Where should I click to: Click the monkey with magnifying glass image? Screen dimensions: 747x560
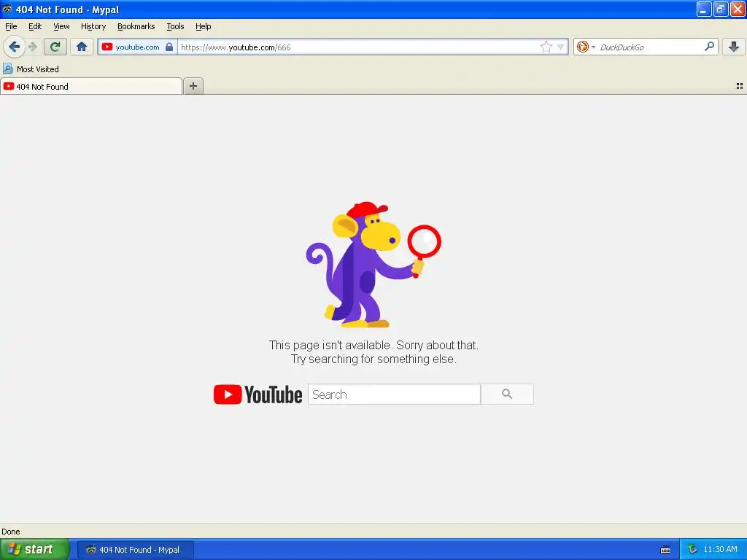tap(373, 265)
